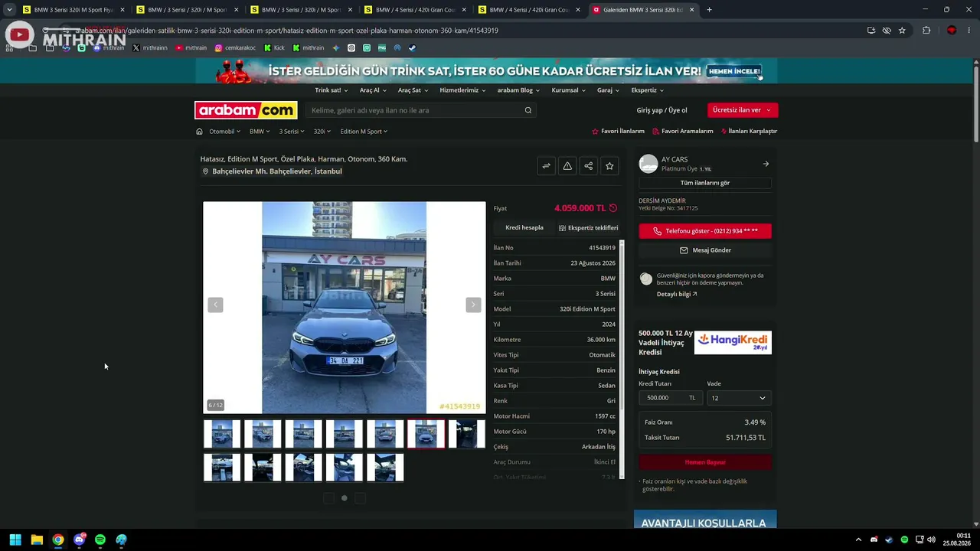The height and width of the screenshot is (551, 980).
Task: Open the Garaj menu
Action: tap(608, 90)
